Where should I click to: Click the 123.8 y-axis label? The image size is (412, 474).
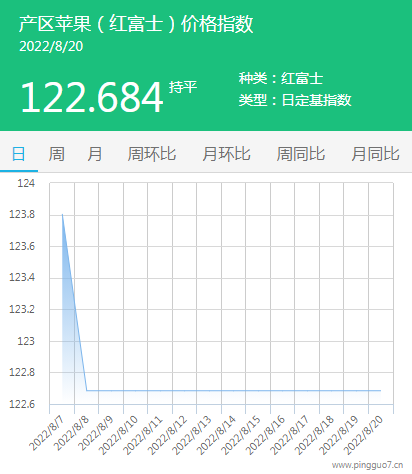point(22,215)
